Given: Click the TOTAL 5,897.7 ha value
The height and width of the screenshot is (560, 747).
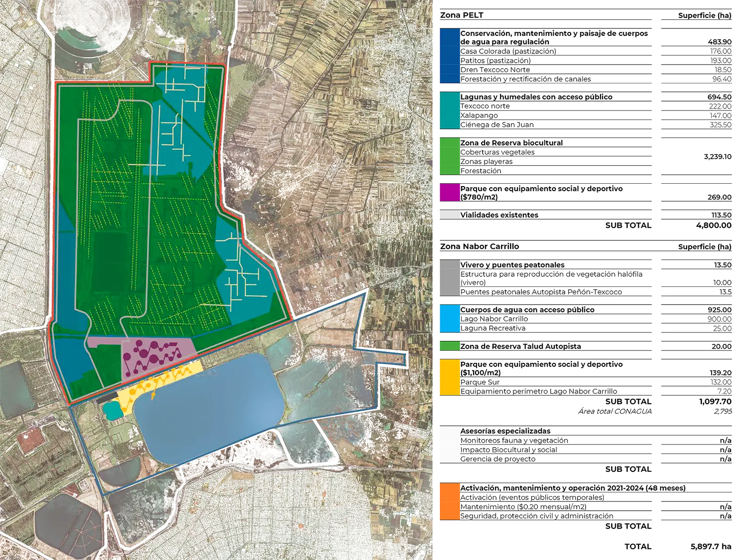Looking at the screenshot, I should [711, 547].
